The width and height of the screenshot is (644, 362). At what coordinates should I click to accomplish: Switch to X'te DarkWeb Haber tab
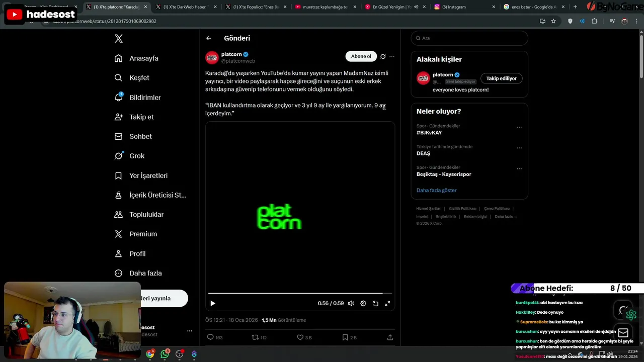(185, 7)
